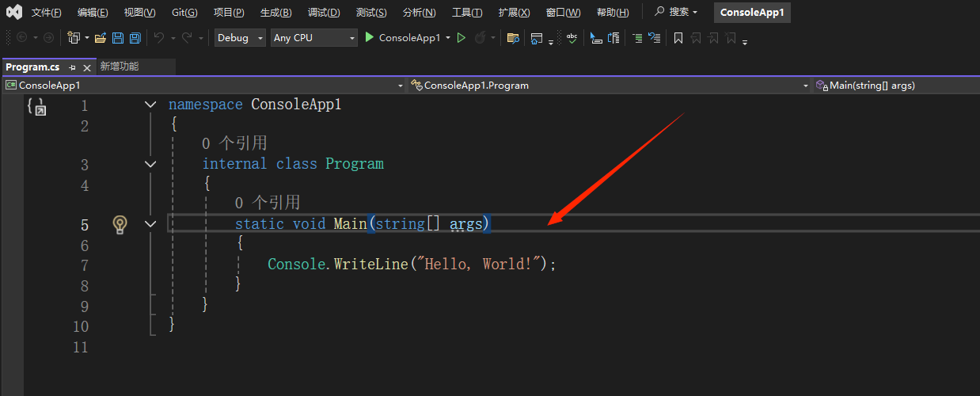The width and height of the screenshot is (980, 396).
Task: Click the comment selected lines icon
Action: point(636,38)
